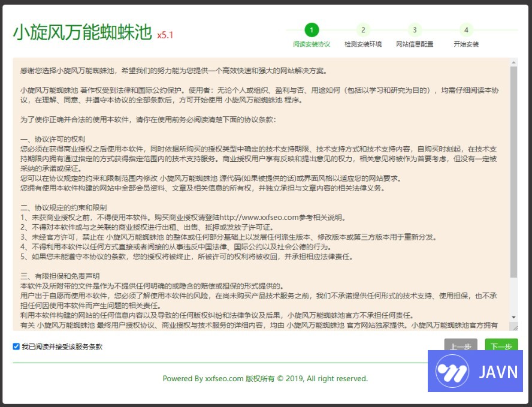
Task: Click heading 一、协议许可的权利
Action: click(53, 139)
